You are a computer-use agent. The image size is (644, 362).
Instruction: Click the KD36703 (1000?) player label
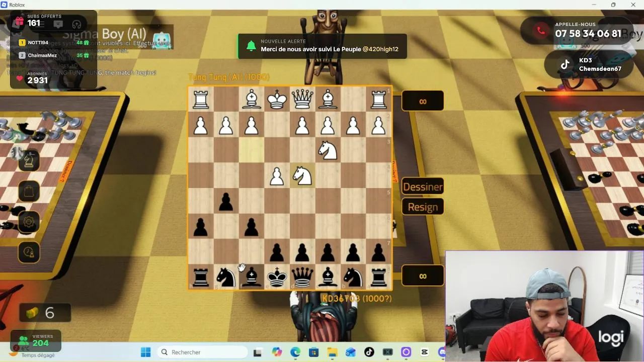tap(357, 299)
